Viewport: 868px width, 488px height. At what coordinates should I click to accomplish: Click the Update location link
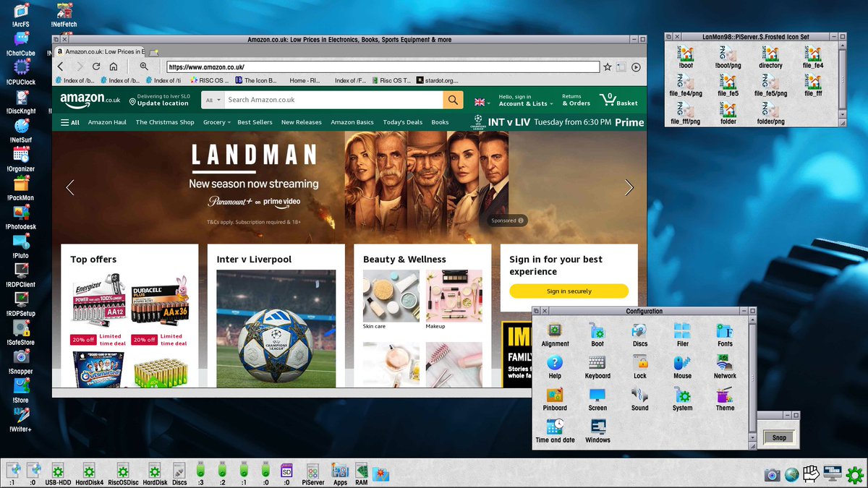pos(158,100)
